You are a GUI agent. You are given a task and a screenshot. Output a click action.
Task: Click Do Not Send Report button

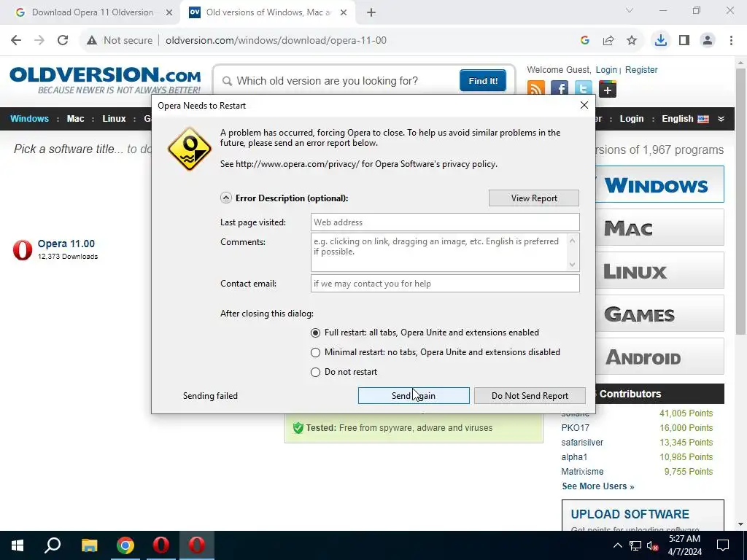click(x=530, y=396)
